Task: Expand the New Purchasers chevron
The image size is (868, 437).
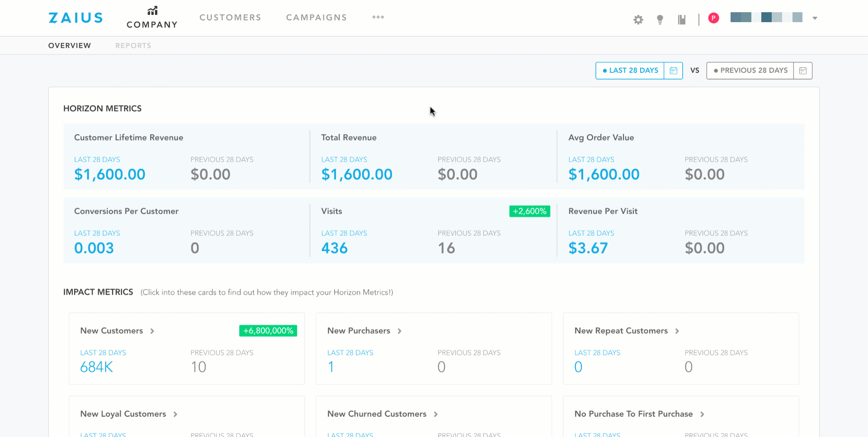Action: point(400,331)
